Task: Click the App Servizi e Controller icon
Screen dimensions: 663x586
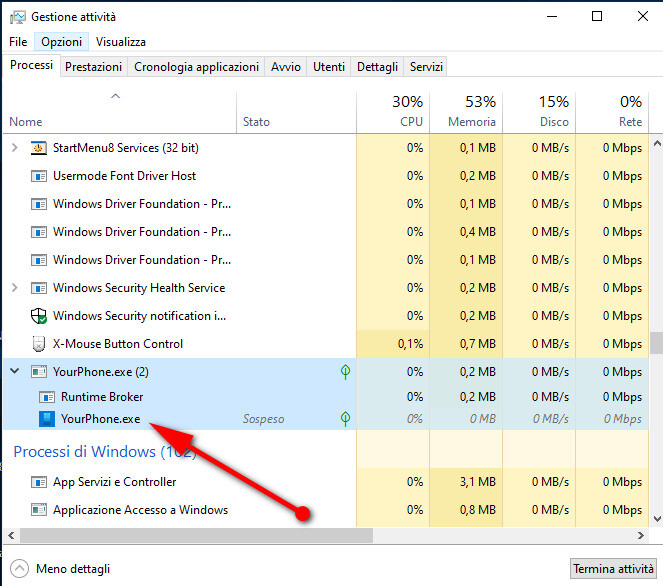Action: point(38,482)
